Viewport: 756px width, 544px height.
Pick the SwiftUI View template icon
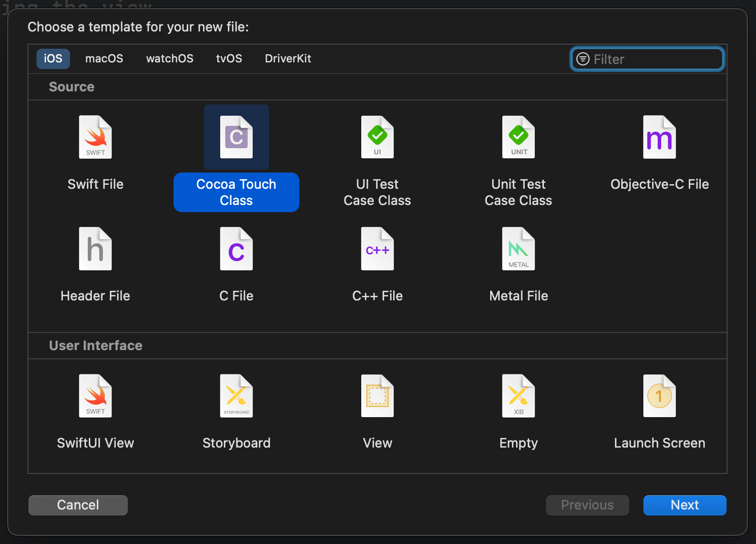(x=95, y=396)
